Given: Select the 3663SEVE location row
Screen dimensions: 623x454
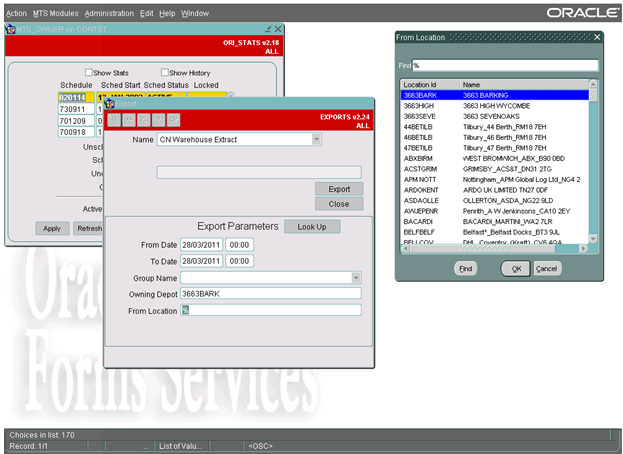Looking at the screenshot, I should (495, 116).
